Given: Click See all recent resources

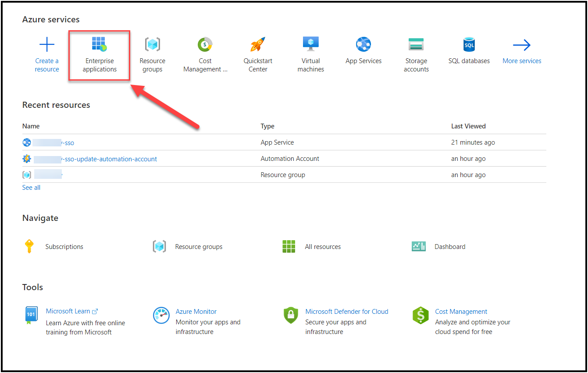Looking at the screenshot, I should [x=31, y=188].
